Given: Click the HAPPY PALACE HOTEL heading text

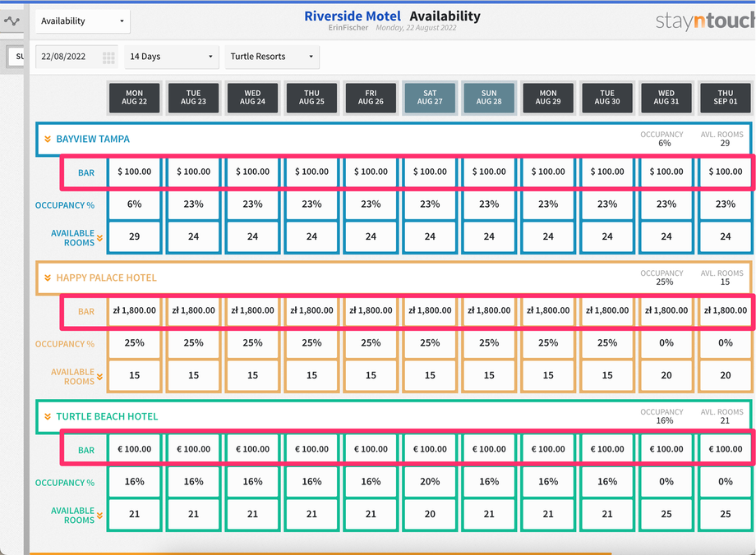Looking at the screenshot, I should tap(106, 278).
